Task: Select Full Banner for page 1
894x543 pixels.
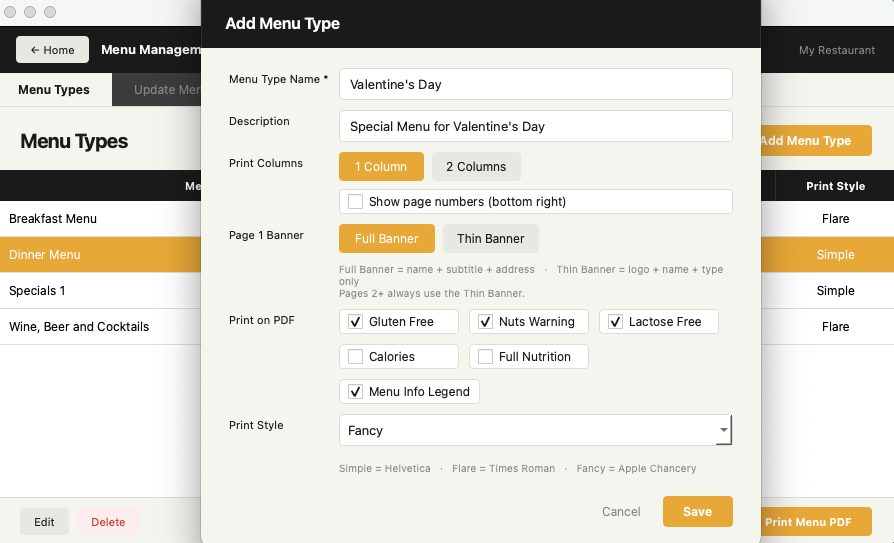Action: (x=387, y=238)
